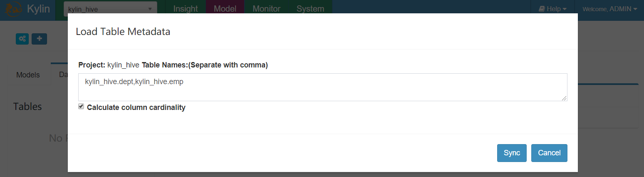Click the Help book icon

coord(542,9)
